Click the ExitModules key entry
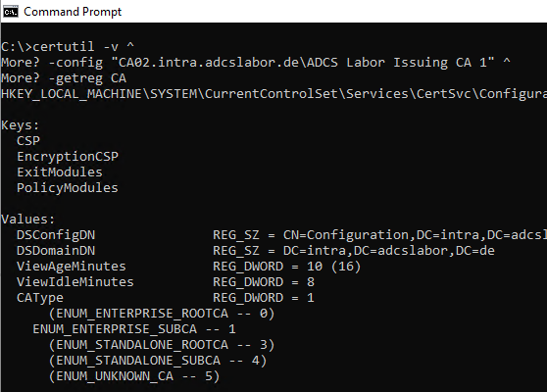This screenshot has width=547, height=392. (60, 172)
